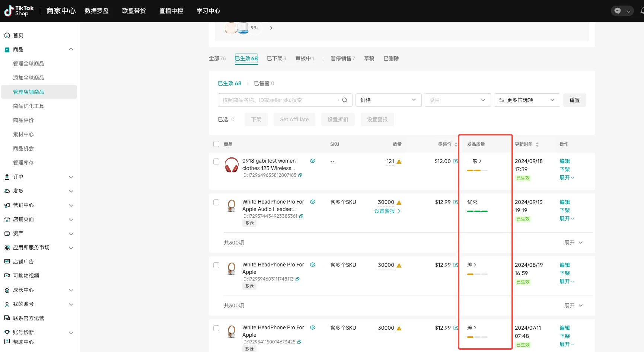Screen dimensions: 644x352
Task: Expand 更多筛选项 filter options
Action: [526, 100]
